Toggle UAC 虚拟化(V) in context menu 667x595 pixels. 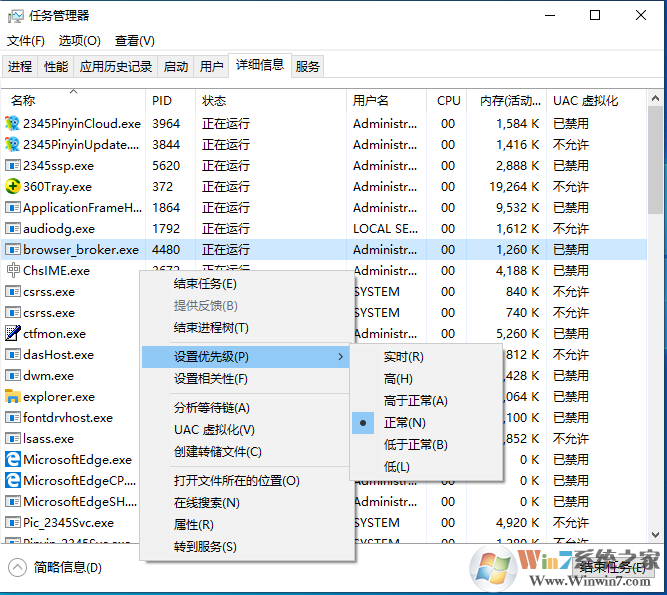[x=247, y=430]
